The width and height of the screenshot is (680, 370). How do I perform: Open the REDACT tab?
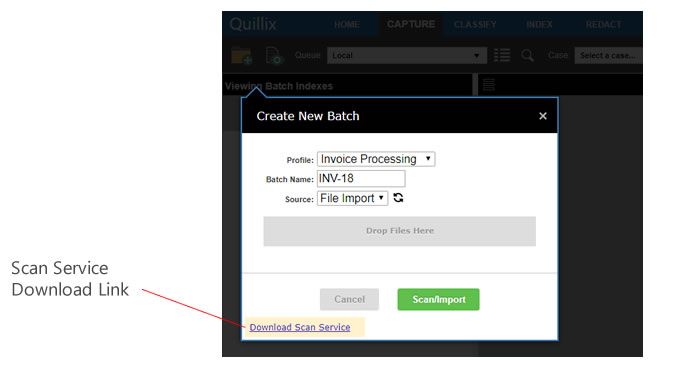[603, 24]
